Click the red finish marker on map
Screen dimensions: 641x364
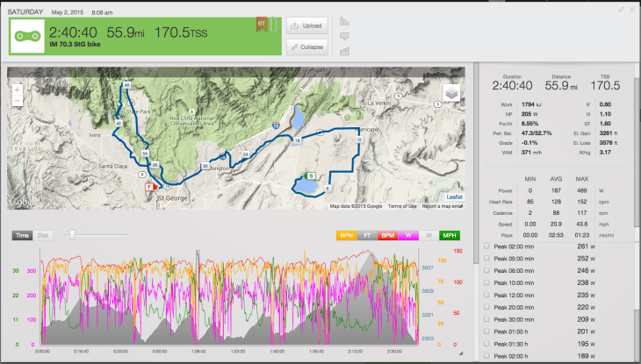(150, 186)
